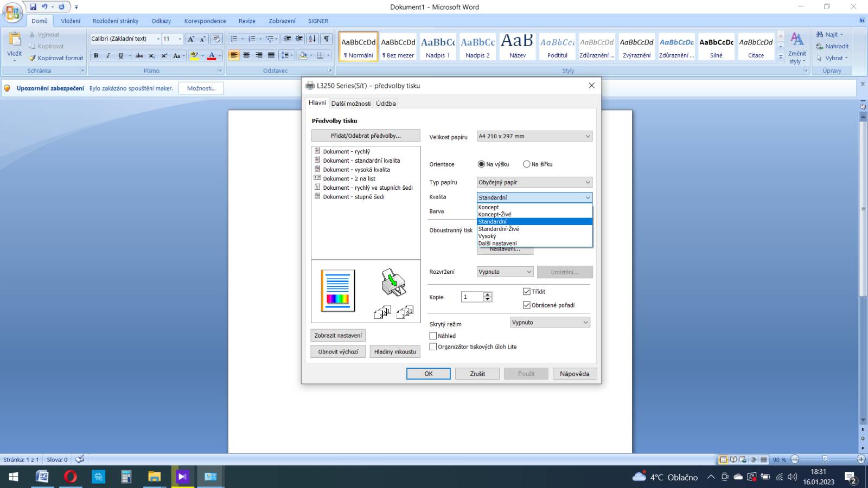Clear formatting with eraser icon

[216, 38]
